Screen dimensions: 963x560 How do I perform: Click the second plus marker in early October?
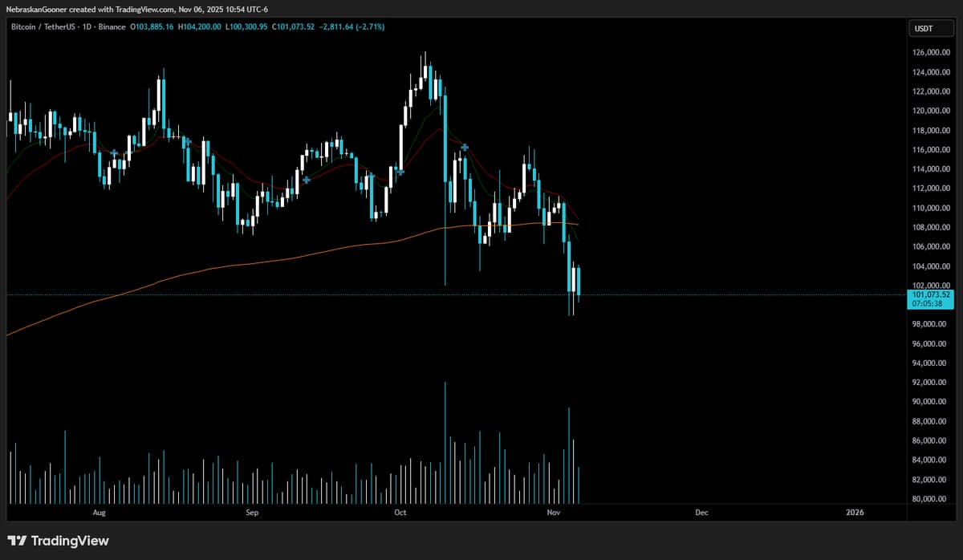tap(400, 172)
